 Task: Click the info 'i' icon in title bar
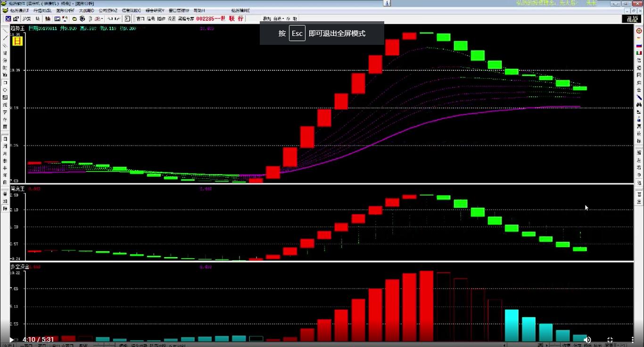(387, 3)
